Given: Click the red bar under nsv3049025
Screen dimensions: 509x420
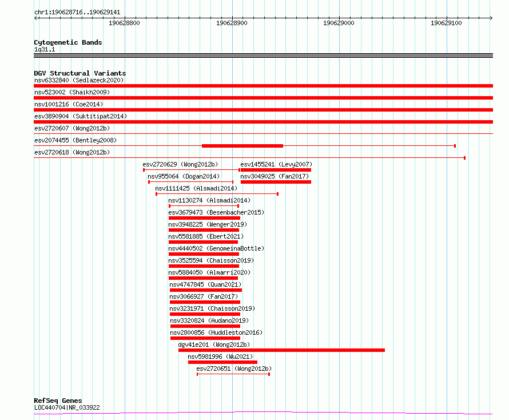Looking at the screenshot, I should click(x=276, y=182).
